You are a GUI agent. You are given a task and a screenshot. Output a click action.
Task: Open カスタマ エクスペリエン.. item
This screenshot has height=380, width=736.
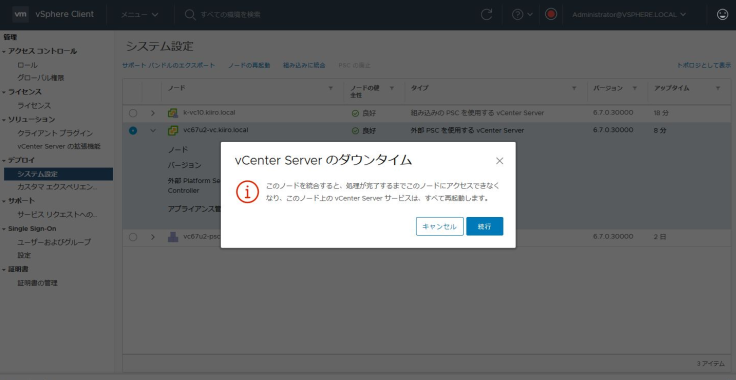tap(57, 187)
